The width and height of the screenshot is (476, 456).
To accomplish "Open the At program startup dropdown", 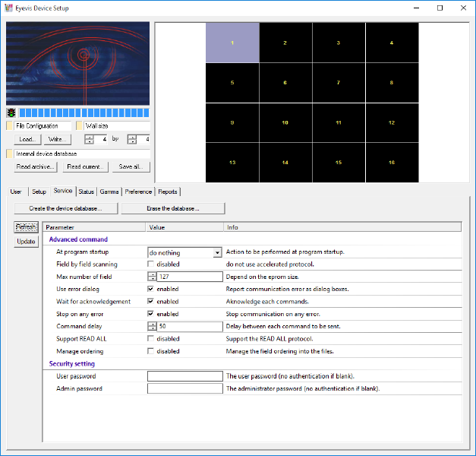I will (x=217, y=252).
